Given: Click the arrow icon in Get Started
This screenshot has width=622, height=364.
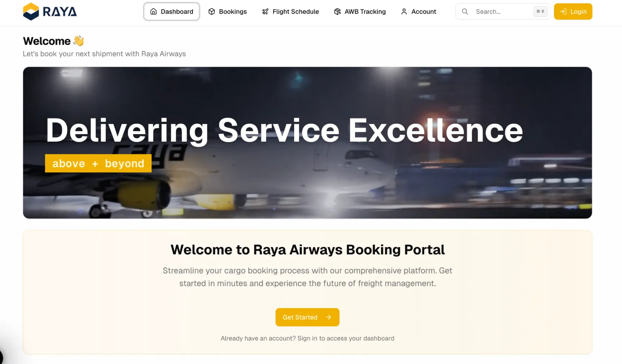Looking at the screenshot, I should [328, 317].
